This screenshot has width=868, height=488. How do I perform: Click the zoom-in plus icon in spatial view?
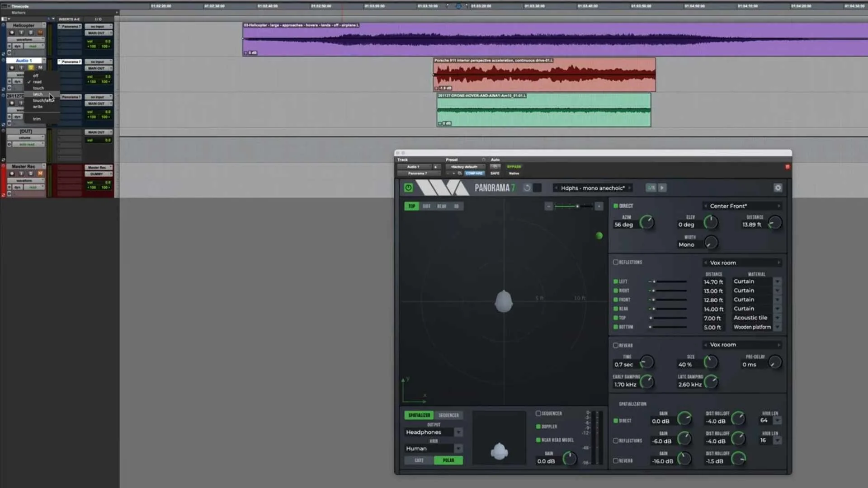pos(599,206)
